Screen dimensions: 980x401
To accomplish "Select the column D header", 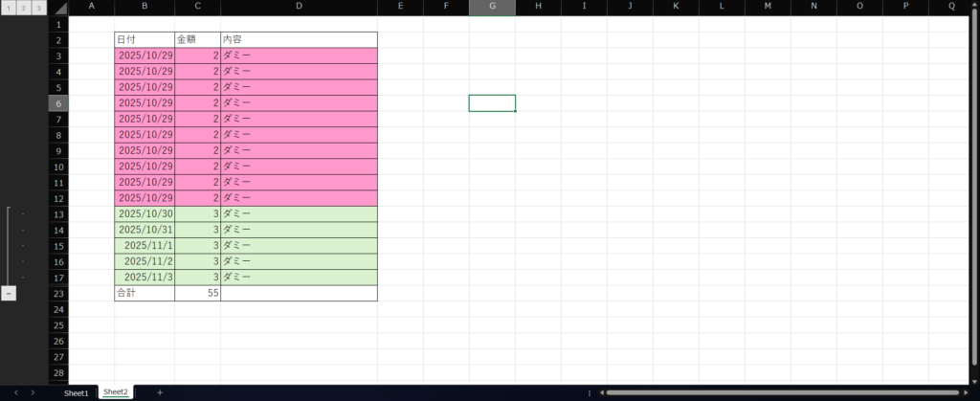I will (299, 8).
